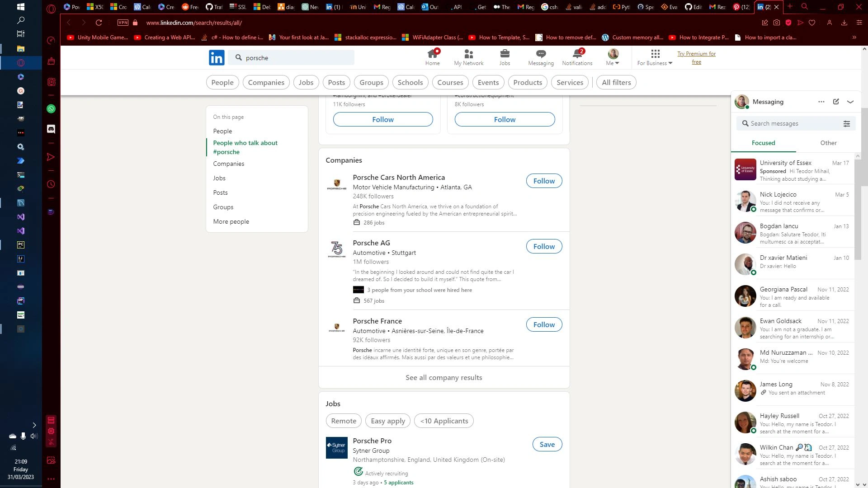Switch to Other messages tab
The height and width of the screenshot is (488, 868).
pos(829,143)
